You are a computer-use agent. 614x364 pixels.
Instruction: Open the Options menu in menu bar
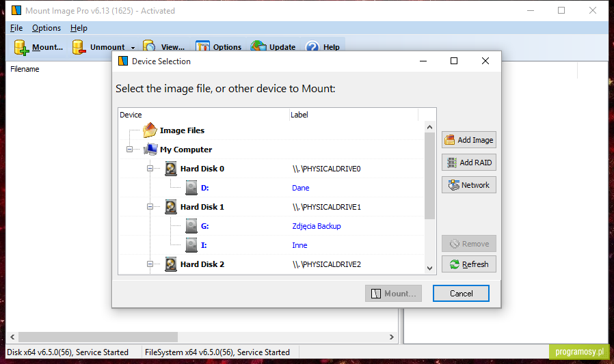[x=46, y=28]
